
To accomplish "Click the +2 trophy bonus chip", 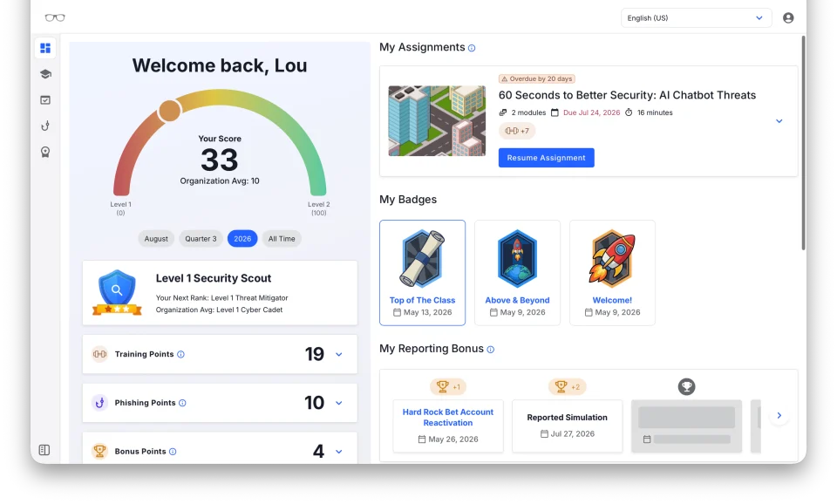I will (567, 386).
